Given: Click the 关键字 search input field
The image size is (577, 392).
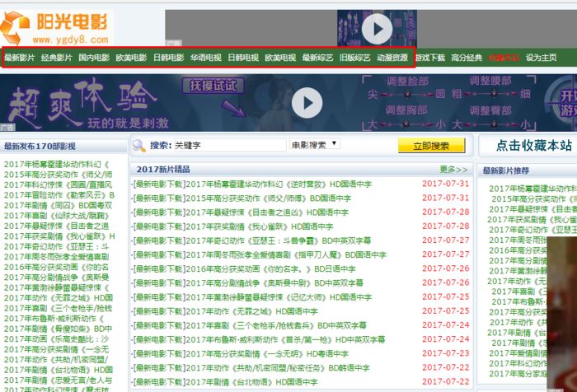Looking at the screenshot, I should tap(230, 145).
